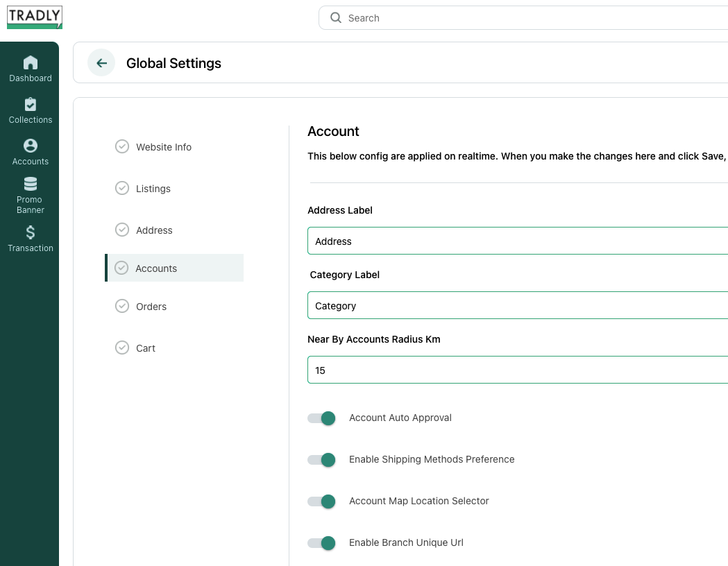
Task: Select the Website Info settings tab
Action: [163, 147]
